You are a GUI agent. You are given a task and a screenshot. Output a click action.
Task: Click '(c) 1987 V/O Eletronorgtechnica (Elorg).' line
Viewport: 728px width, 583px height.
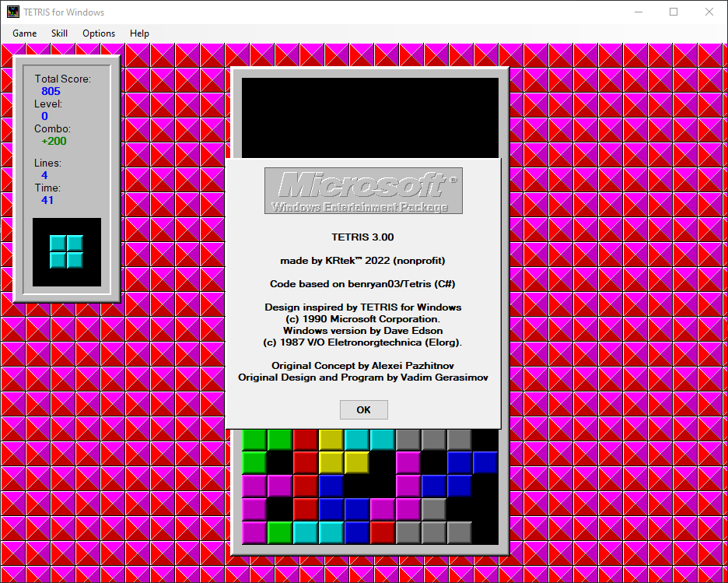click(362, 342)
